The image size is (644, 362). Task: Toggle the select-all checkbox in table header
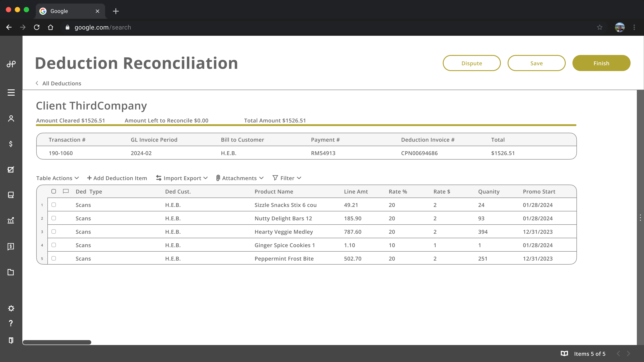tap(53, 191)
